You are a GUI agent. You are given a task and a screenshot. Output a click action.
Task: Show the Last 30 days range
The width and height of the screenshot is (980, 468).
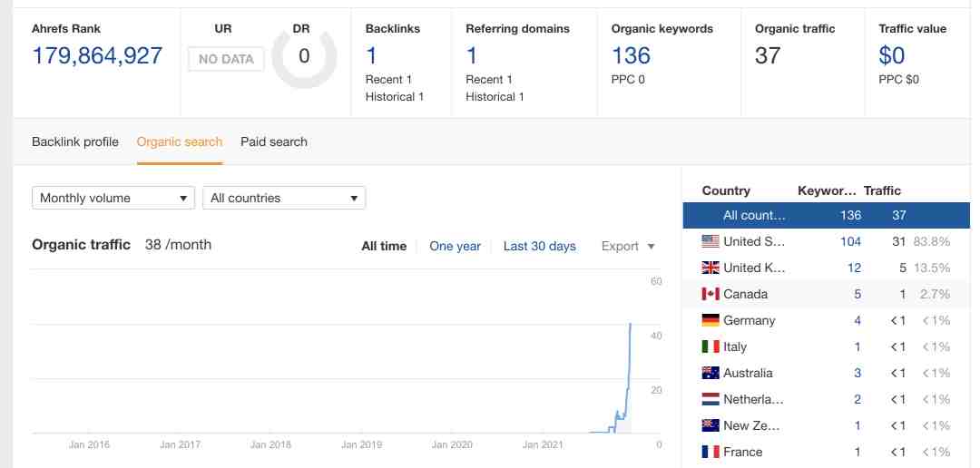[x=539, y=246]
